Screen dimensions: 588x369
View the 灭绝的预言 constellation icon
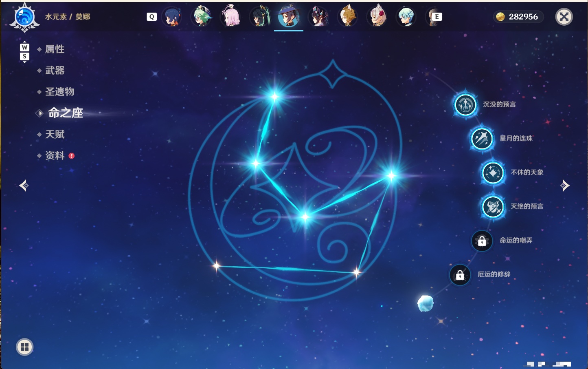493,207
